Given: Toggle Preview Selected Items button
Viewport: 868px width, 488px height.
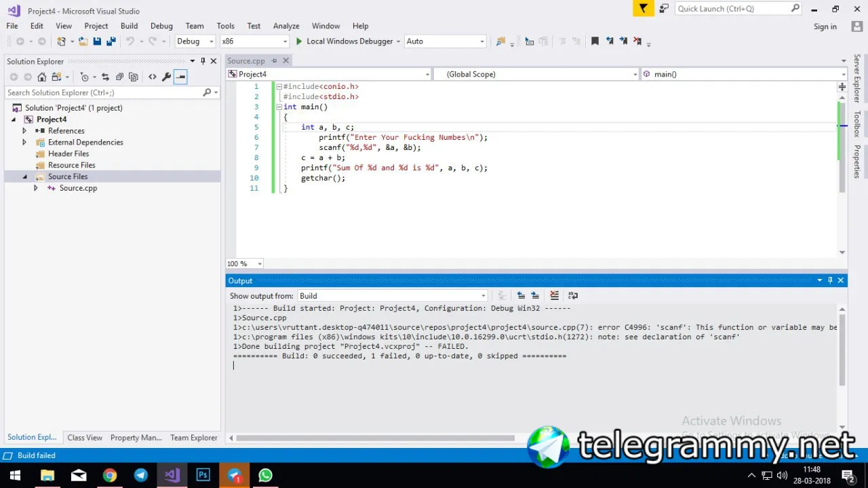Looking at the screenshot, I should coord(180,77).
